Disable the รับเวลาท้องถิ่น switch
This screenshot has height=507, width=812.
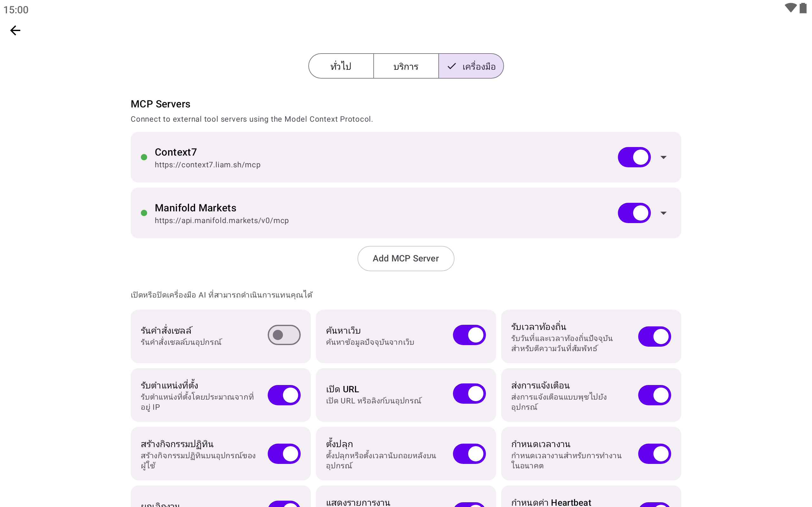point(654,336)
